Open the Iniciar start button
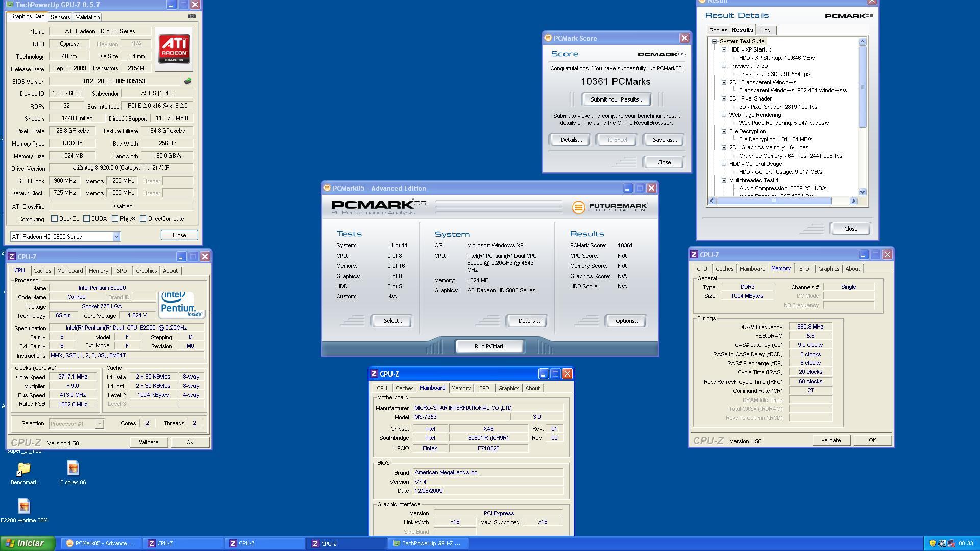Screen dimensions: 980x551 pyautogui.click(x=28, y=543)
